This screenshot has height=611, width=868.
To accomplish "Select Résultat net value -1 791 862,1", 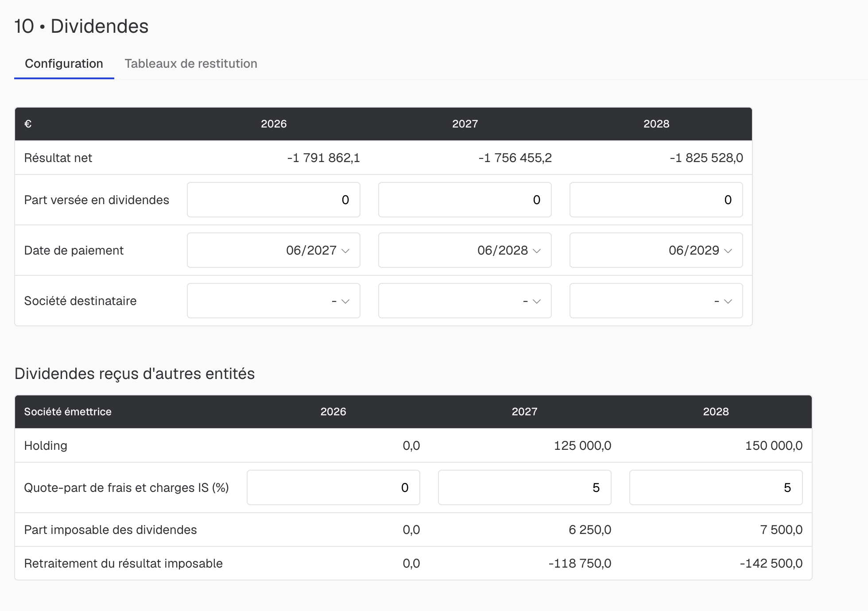I will 323,158.
